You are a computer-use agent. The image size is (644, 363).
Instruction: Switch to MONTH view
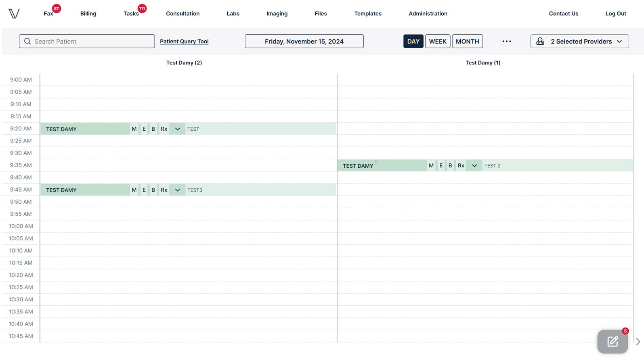[x=467, y=41]
